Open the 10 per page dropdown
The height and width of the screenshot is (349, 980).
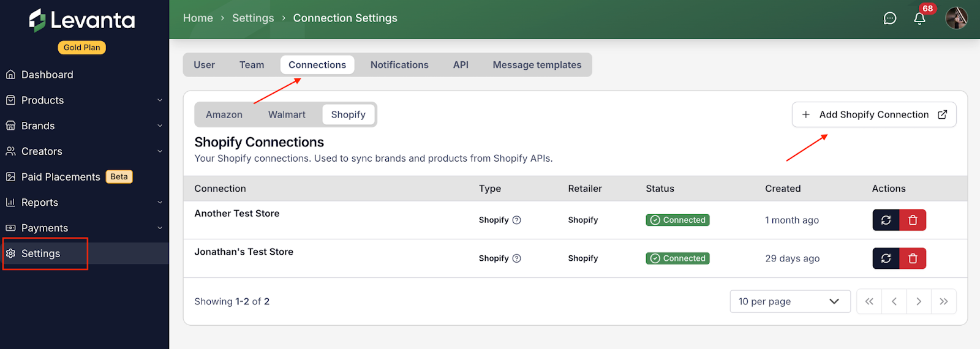790,301
